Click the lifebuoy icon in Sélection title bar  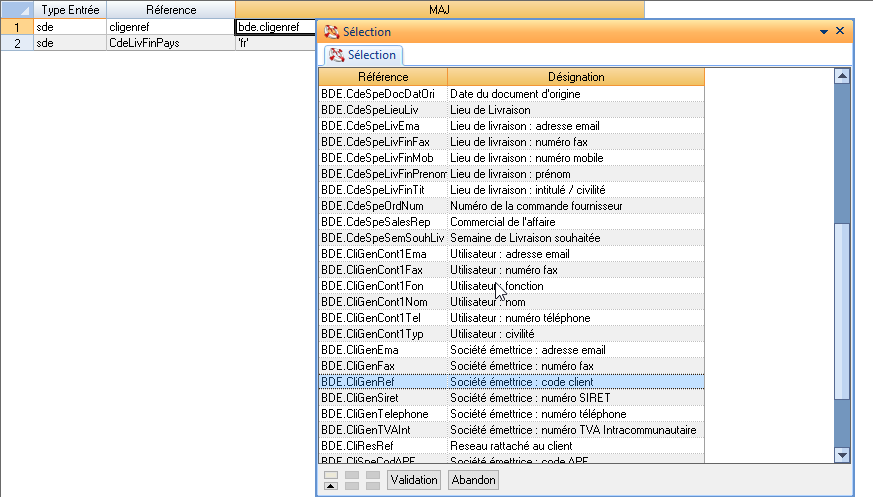coord(330,32)
